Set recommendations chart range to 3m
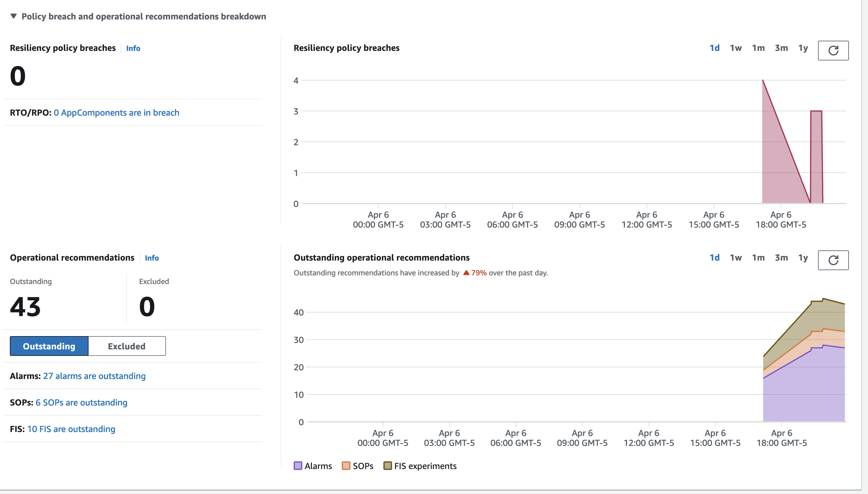 coord(781,257)
